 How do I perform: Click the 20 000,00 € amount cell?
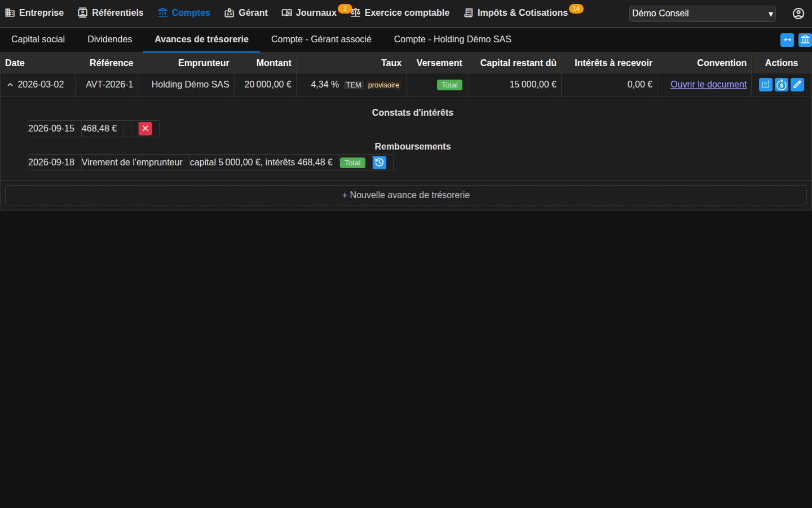pyautogui.click(x=266, y=85)
